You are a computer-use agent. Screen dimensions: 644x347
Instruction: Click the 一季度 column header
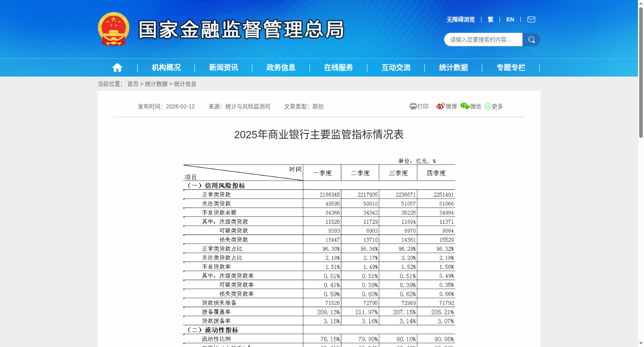coord(322,173)
